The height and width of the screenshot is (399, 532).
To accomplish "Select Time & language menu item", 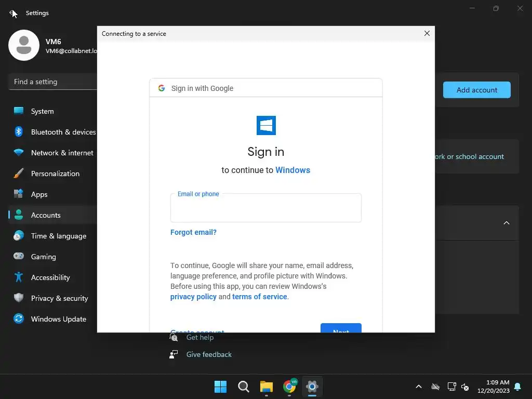I will (x=52, y=236).
